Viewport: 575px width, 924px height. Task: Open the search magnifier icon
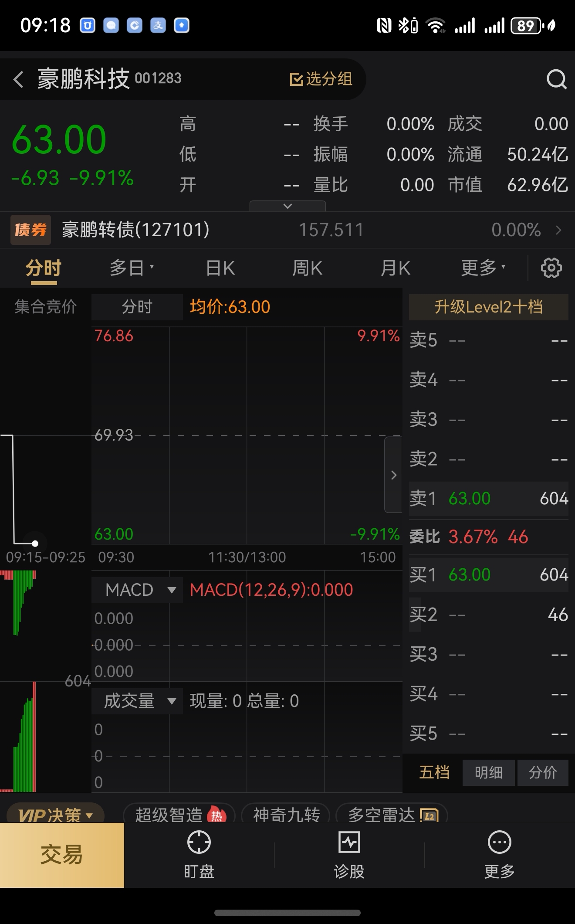(556, 79)
